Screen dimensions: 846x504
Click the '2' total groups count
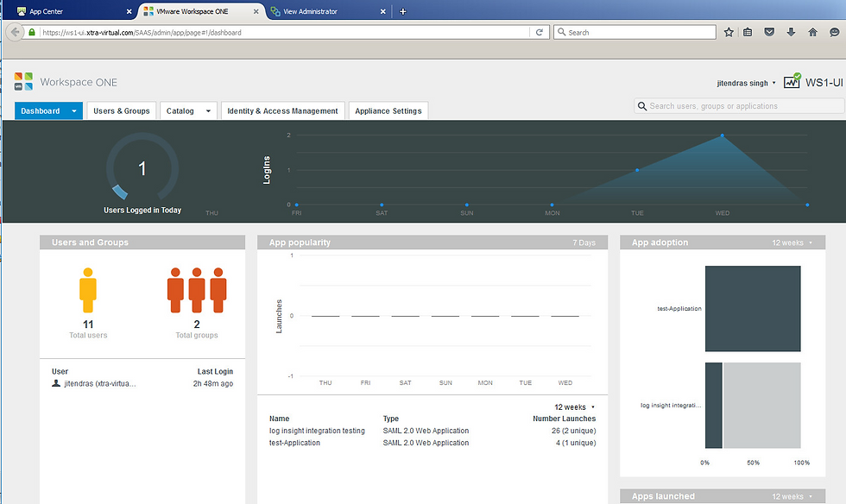click(197, 324)
